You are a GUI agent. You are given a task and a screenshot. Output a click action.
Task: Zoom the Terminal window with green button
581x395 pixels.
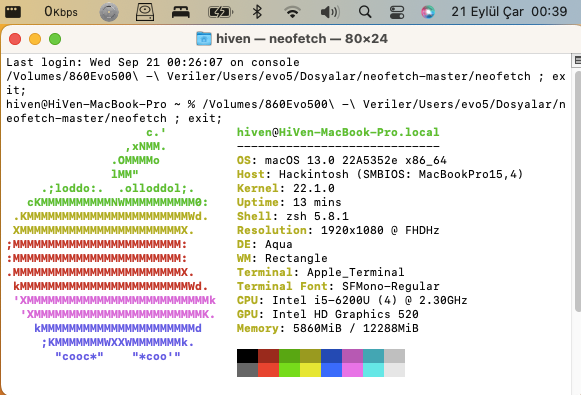coord(55,39)
